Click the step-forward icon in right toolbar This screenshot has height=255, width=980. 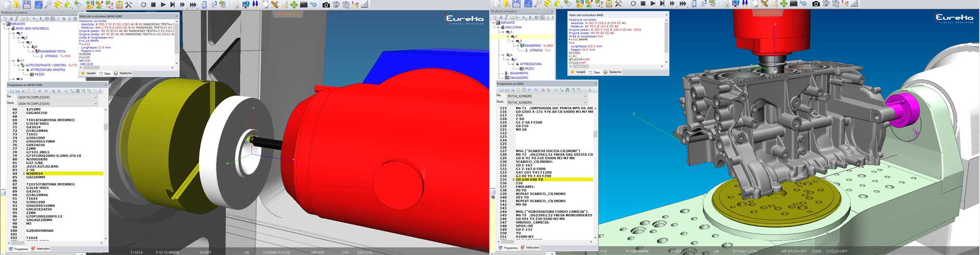[662, 4]
